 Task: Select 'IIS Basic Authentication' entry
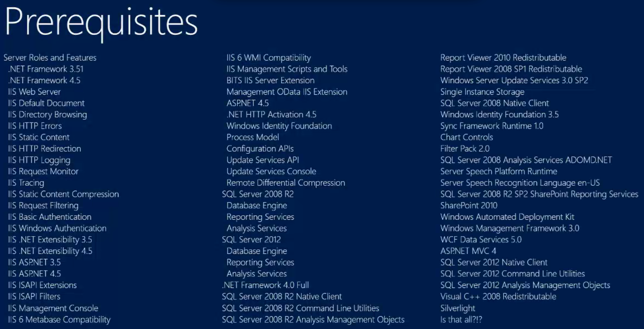pyautogui.click(x=50, y=217)
